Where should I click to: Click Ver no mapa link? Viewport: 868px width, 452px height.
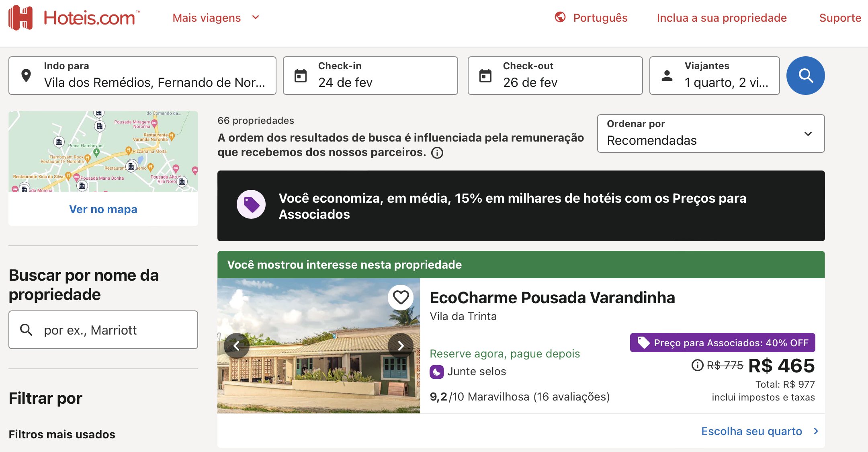(103, 209)
